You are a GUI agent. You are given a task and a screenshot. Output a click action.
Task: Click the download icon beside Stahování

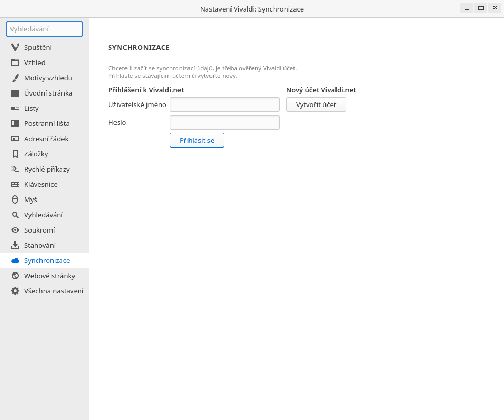pos(15,245)
